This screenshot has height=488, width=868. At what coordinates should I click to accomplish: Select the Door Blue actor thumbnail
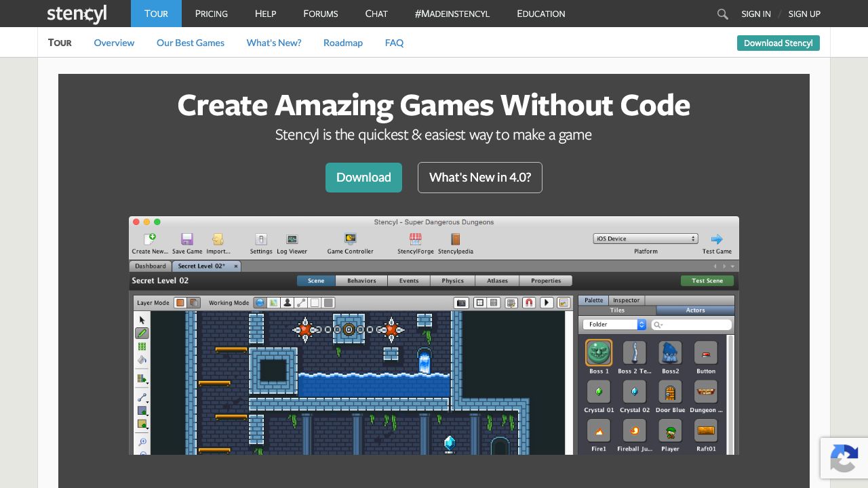click(671, 392)
